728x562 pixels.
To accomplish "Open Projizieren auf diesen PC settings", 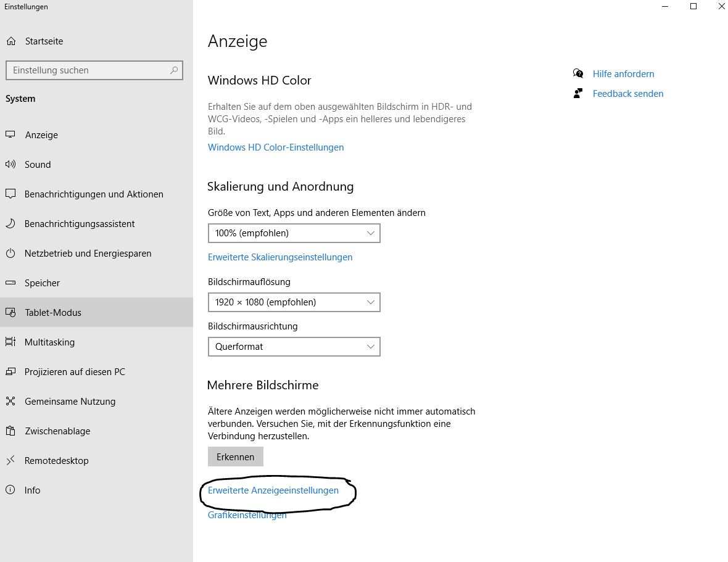I will (97, 372).
